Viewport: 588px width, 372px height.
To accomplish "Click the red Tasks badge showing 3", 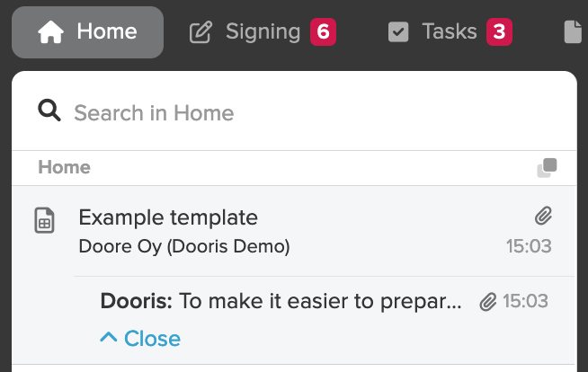I will pos(500,31).
